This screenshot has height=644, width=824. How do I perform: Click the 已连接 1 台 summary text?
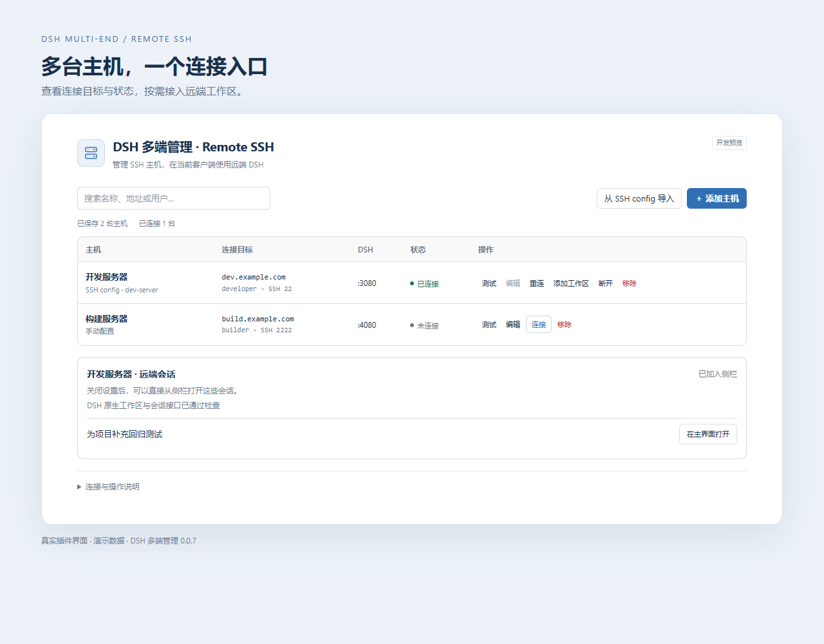pyautogui.click(x=157, y=223)
